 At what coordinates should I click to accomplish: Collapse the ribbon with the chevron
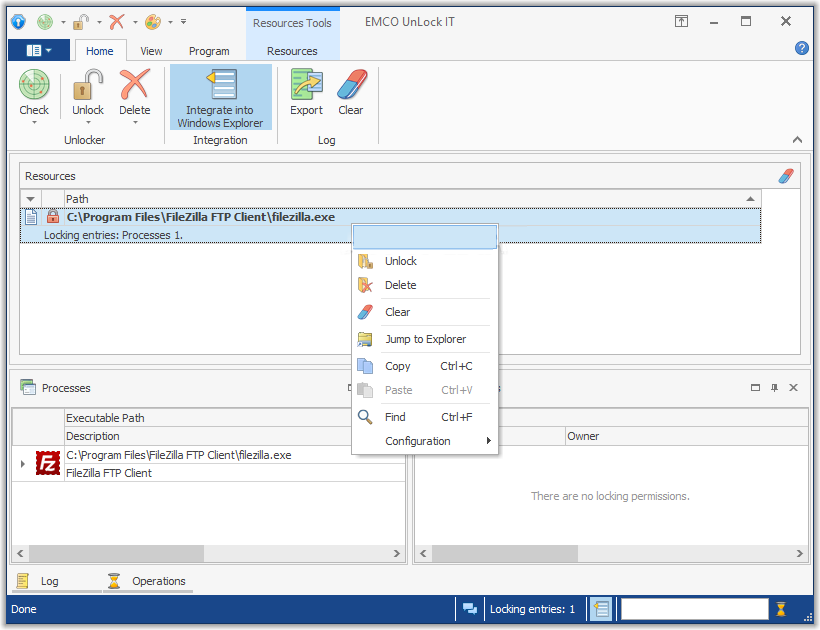(797, 141)
